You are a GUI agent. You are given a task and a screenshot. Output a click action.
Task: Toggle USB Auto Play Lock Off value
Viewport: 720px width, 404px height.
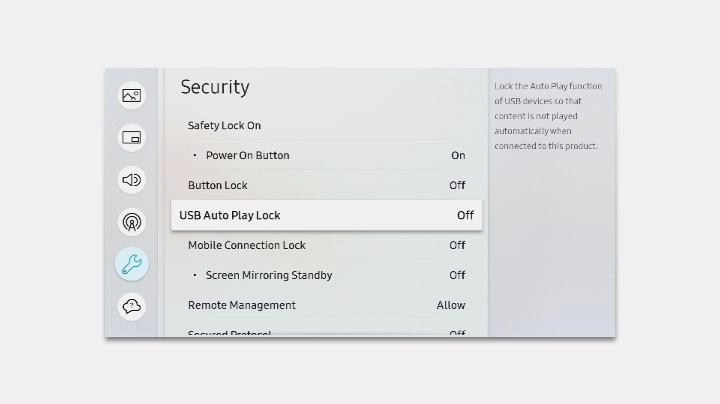pos(465,215)
